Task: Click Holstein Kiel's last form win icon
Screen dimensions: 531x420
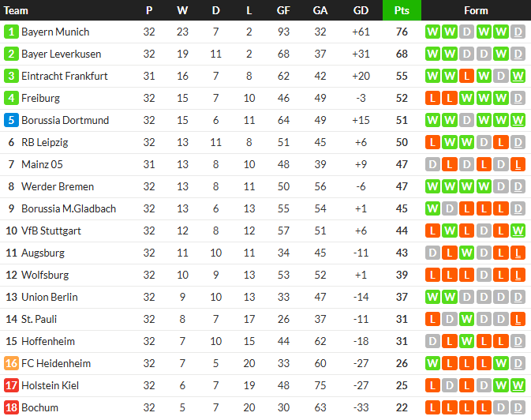Action: pyautogui.click(x=518, y=386)
